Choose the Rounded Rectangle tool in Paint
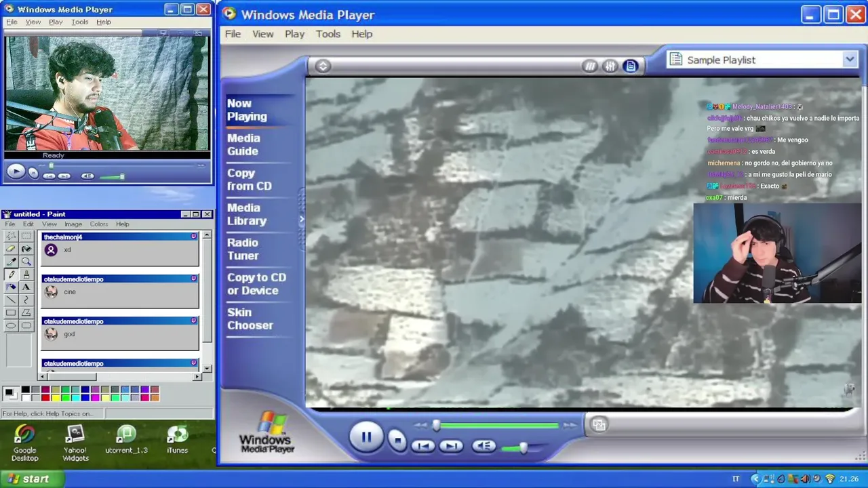 coord(26,325)
